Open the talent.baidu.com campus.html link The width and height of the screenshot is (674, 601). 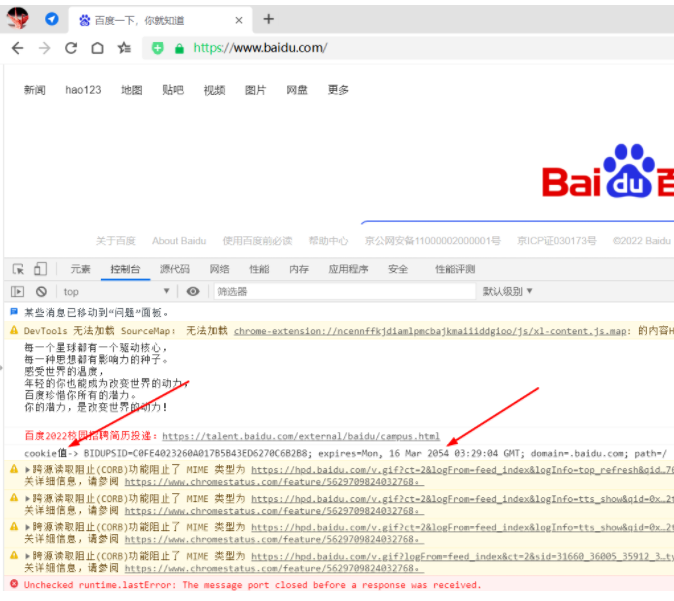(301, 436)
